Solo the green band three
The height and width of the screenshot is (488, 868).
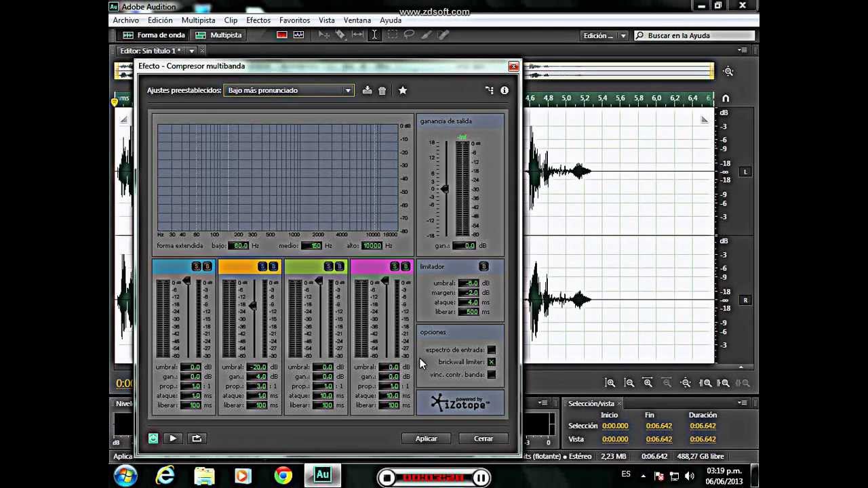coord(329,266)
